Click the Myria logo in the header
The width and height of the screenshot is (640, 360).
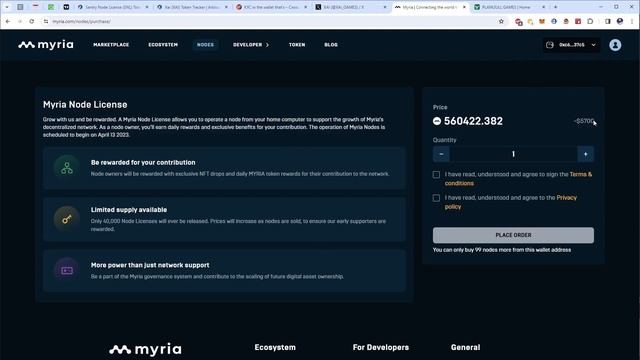[x=46, y=44]
